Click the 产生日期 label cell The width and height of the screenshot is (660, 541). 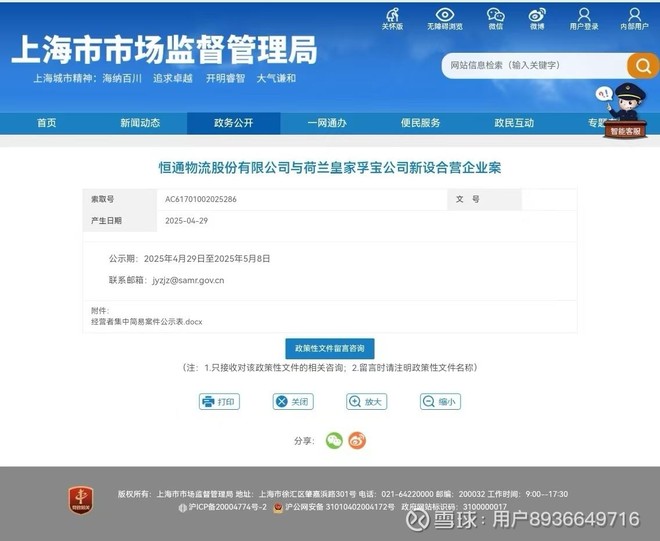(x=120, y=221)
